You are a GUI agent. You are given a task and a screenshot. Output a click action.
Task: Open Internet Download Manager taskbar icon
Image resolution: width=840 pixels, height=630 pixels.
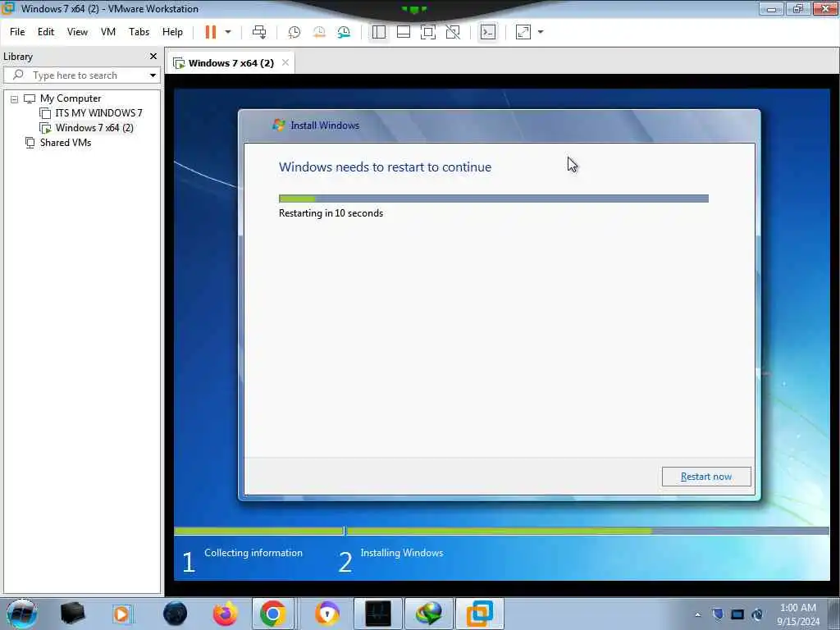pos(428,614)
